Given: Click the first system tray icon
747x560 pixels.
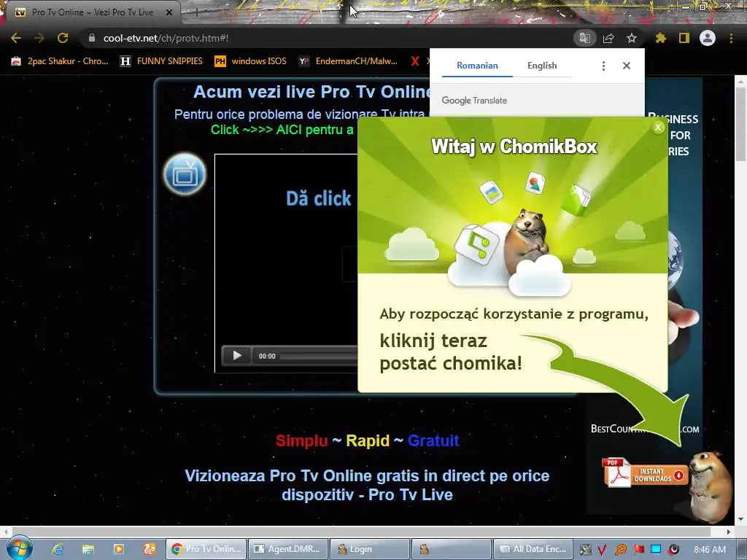Looking at the screenshot, I should 585,550.
